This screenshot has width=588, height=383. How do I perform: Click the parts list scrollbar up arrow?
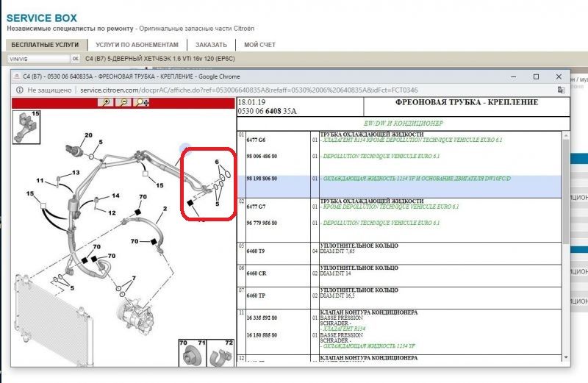click(x=565, y=134)
